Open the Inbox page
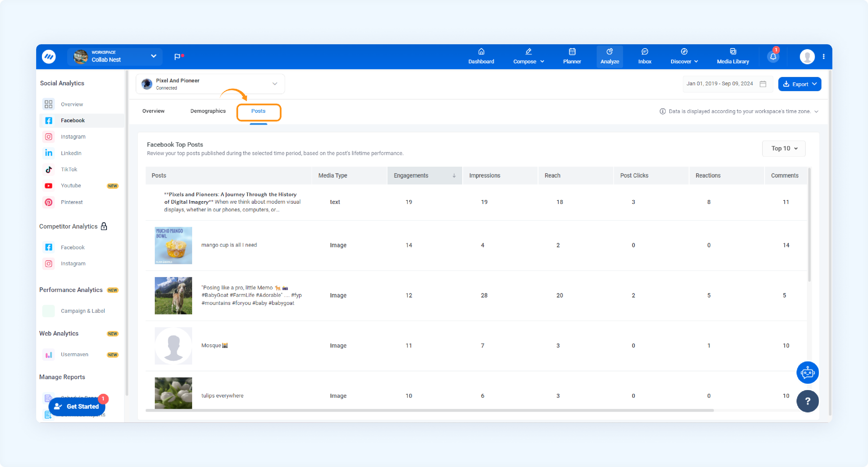Screen dimensions: 868x467 645,57
